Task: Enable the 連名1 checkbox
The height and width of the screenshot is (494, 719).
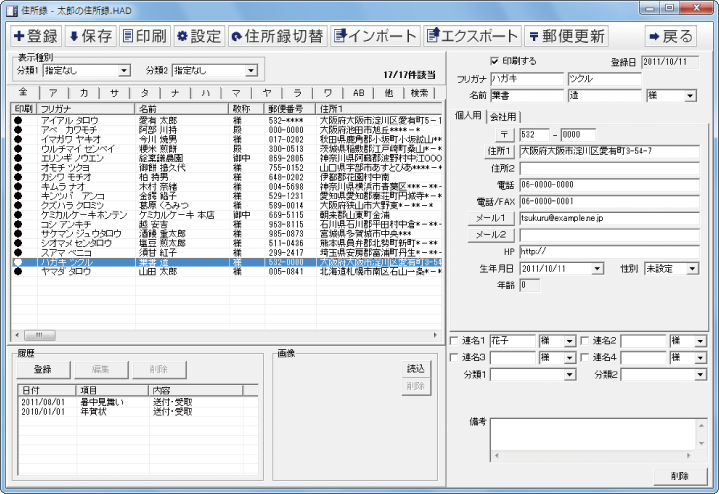Action: coord(455,341)
